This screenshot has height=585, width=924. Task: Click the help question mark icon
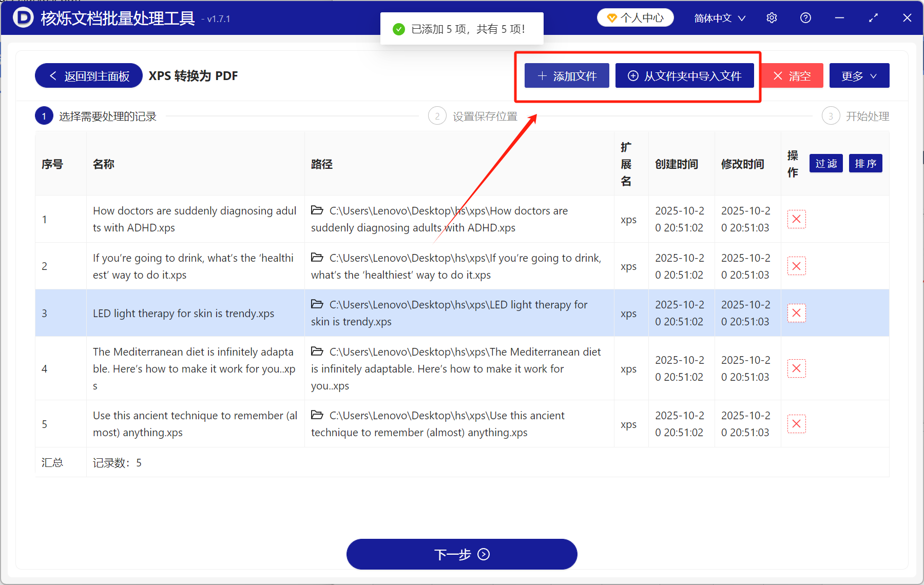tap(805, 17)
